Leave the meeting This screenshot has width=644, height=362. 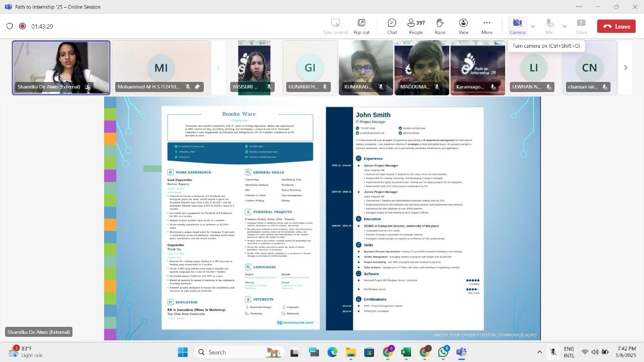point(616,26)
